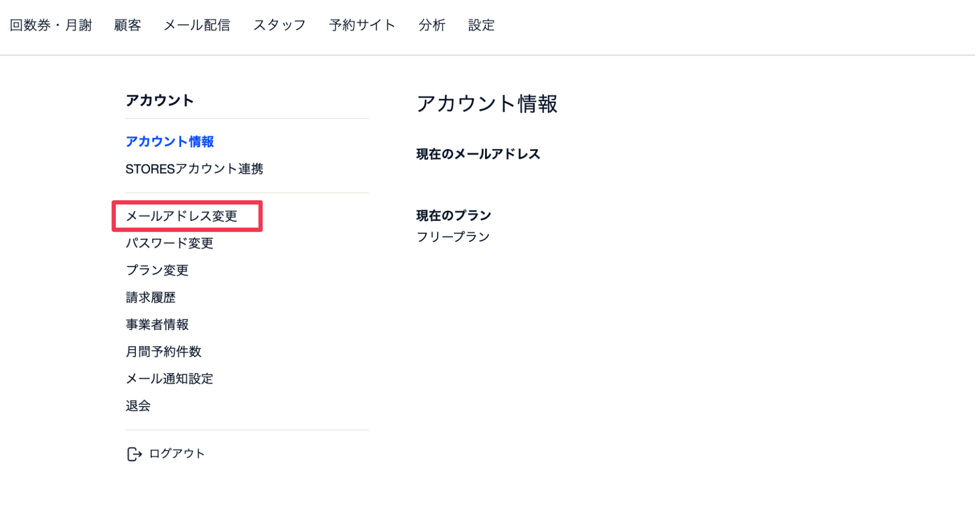Image resolution: width=980 pixels, height=517 pixels.
Task: Check 月間予約件数
Action: 164,352
